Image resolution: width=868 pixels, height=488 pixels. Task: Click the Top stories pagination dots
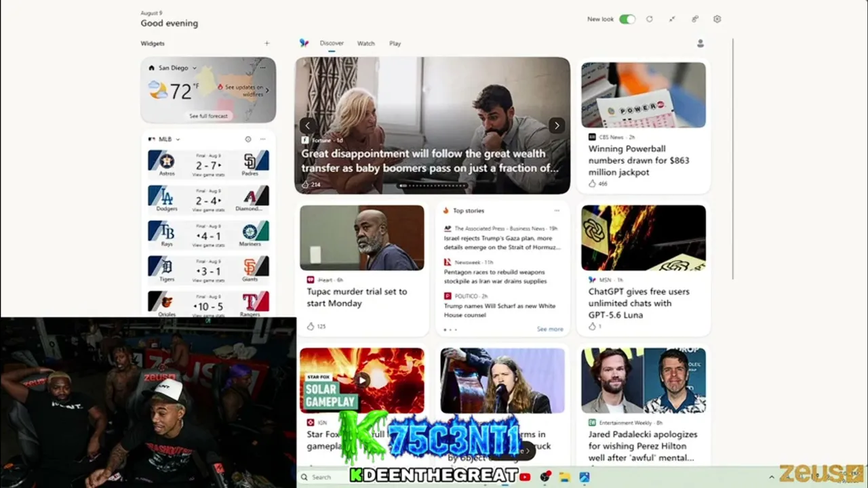450,330
